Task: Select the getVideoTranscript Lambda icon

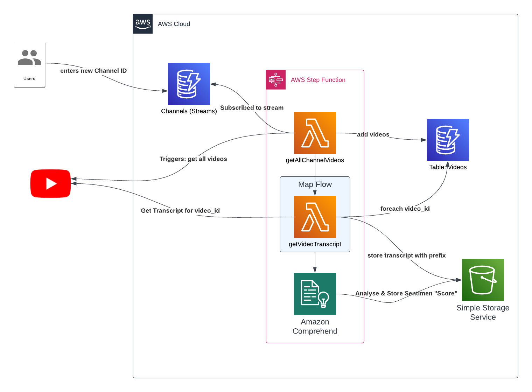Action: pyautogui.click(x=315, y=217)
